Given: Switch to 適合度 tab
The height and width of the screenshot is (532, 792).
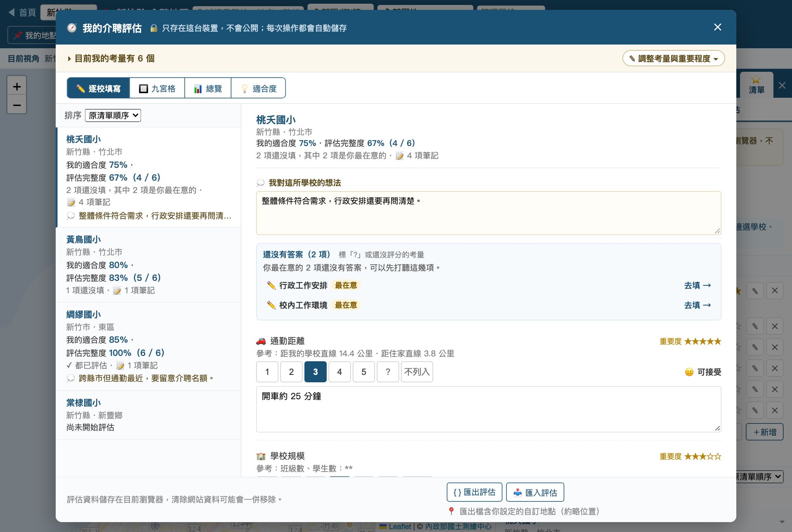Looking at the screenshot, I should (258, 88).
